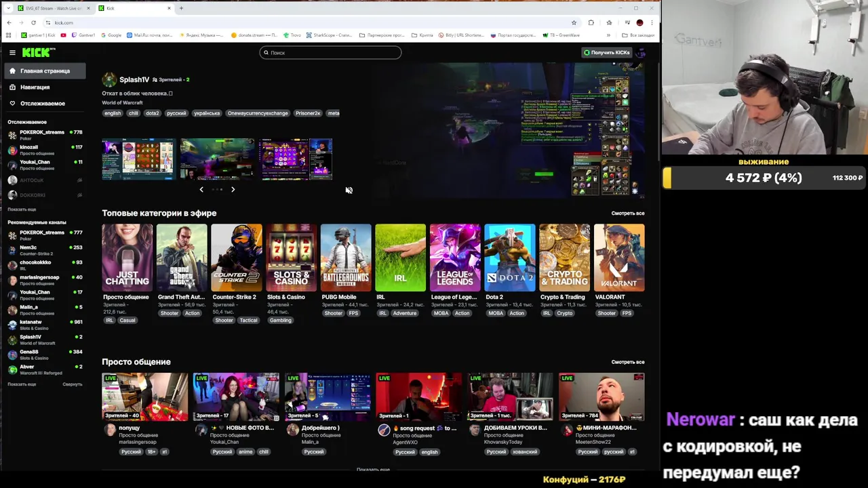Open POKEROK_streams in followed list

44,135
